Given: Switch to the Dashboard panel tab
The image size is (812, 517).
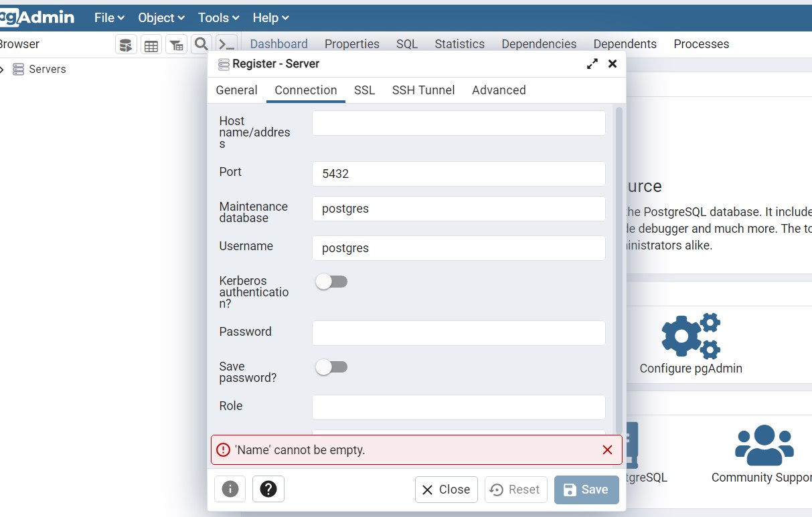Looking at the screenshot, I should (278, 44).
